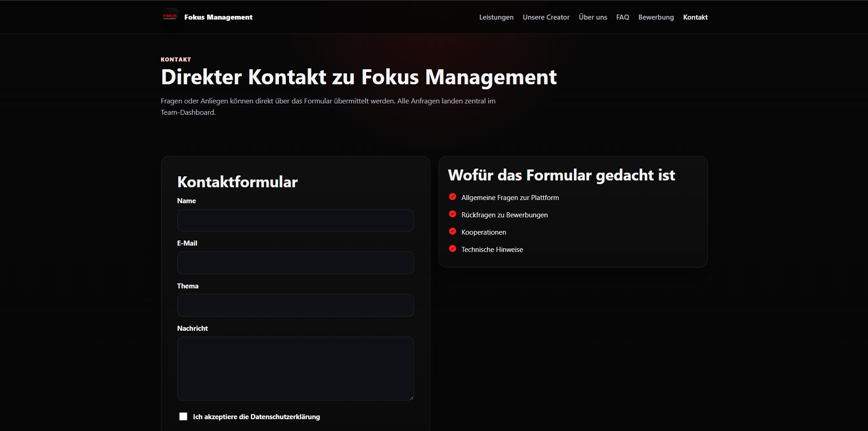Click check icon beside Allgemeine Fragen zur Plattform

453,197
